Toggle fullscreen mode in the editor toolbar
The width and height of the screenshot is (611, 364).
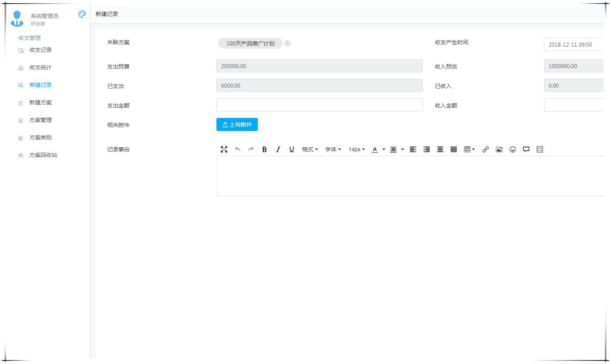(x=224, y=149)
